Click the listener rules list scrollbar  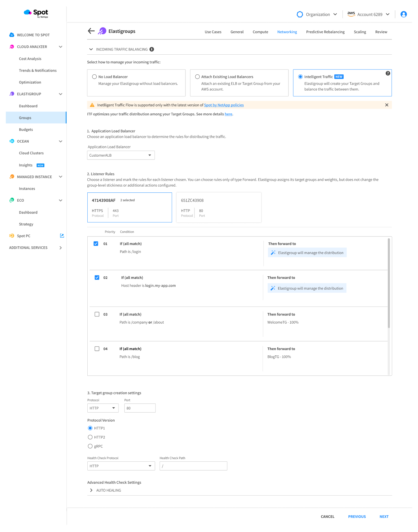tap(389, 283)
